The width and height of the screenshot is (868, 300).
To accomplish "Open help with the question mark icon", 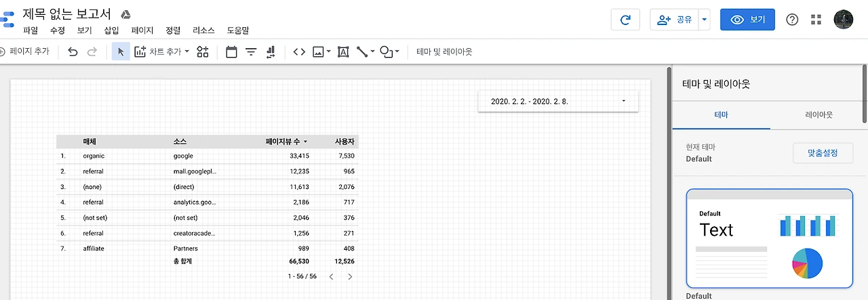I will click(x=792, y=20).
